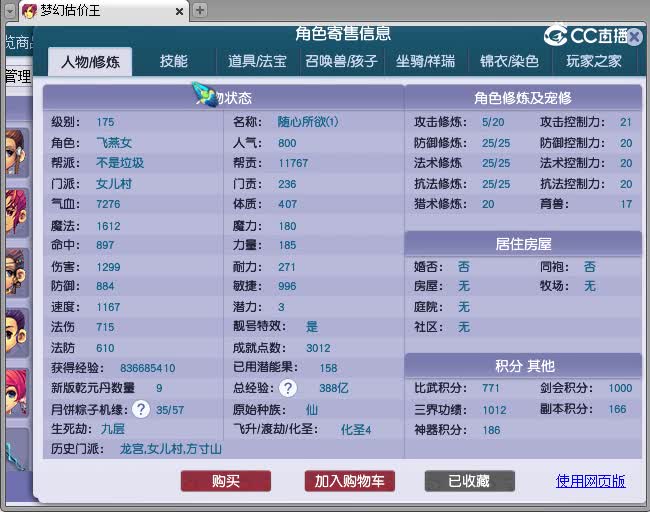
Task: Click the 历史门派 value 龙宫,女儿村,方寸山
Action: [x=171, y=449]
